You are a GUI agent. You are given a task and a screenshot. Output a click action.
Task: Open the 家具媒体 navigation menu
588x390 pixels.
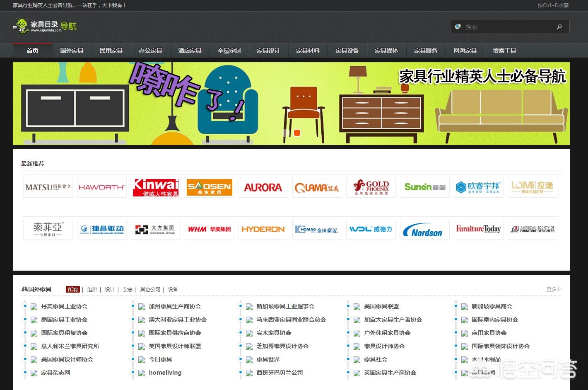tap(386, 51)
